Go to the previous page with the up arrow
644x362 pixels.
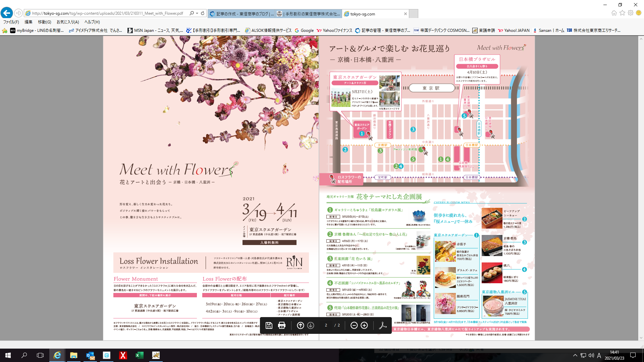pos(301,325)
